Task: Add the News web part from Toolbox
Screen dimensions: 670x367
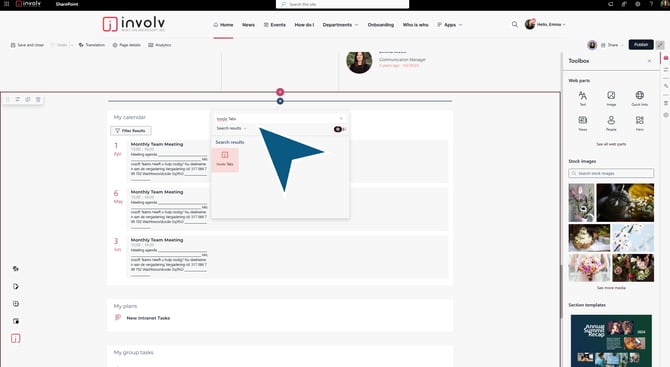Action: [582, 123]
